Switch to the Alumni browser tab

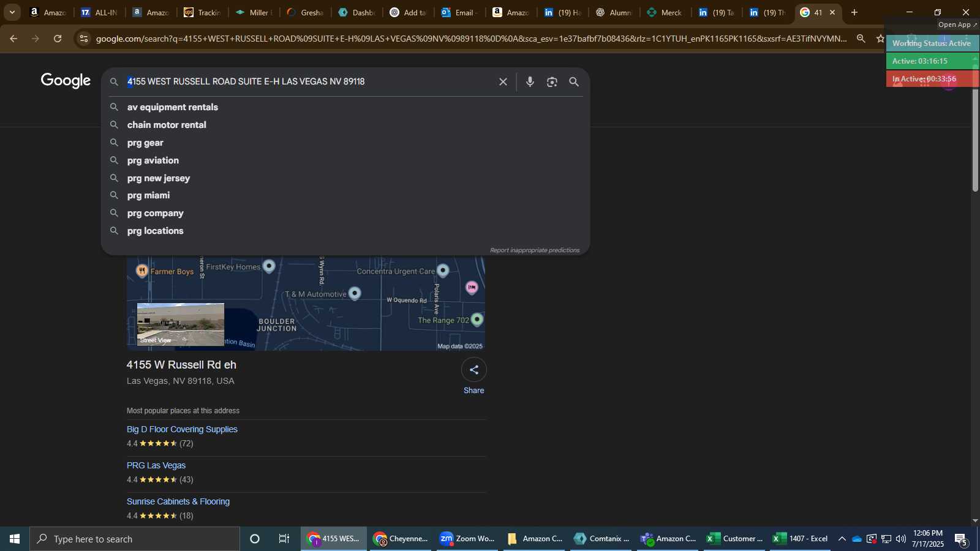(x=614, y=12)
